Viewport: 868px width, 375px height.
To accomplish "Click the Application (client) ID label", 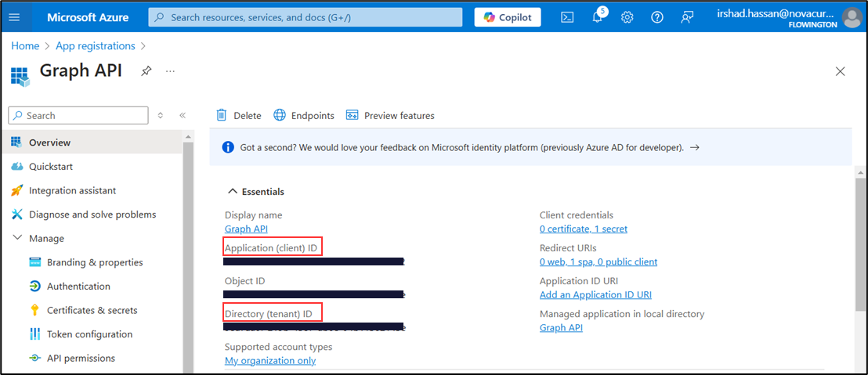I will tap(271, 248).
